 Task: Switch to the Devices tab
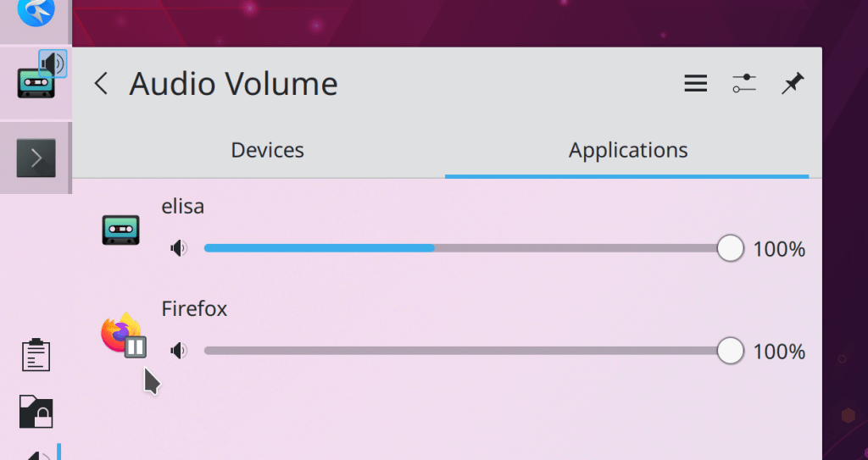point(267,151)
